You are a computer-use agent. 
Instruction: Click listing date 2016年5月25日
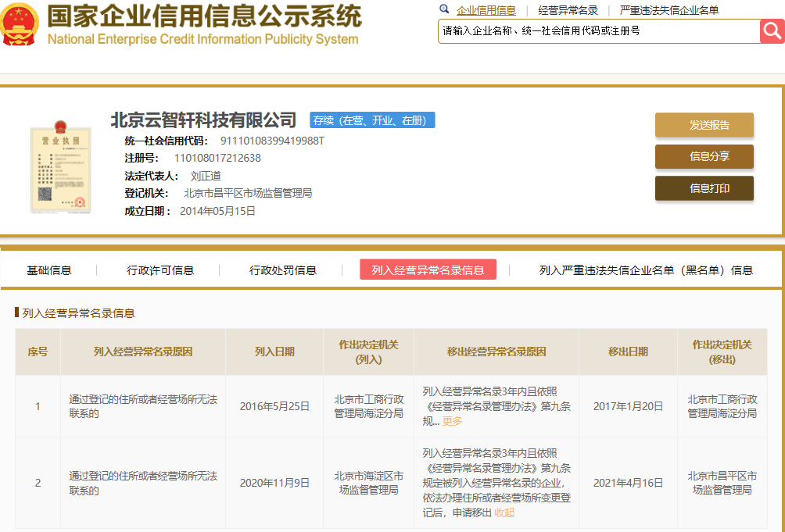(x=274, y=406)
